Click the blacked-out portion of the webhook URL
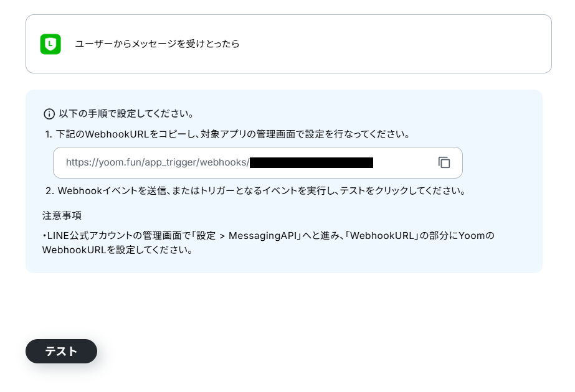 pyautogui.click(x=311, y=162)
